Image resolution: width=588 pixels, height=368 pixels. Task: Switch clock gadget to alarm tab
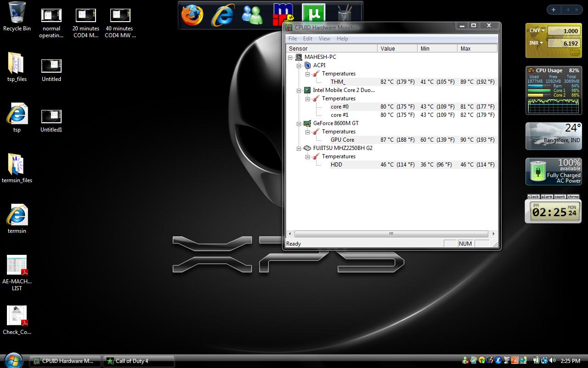547,197
